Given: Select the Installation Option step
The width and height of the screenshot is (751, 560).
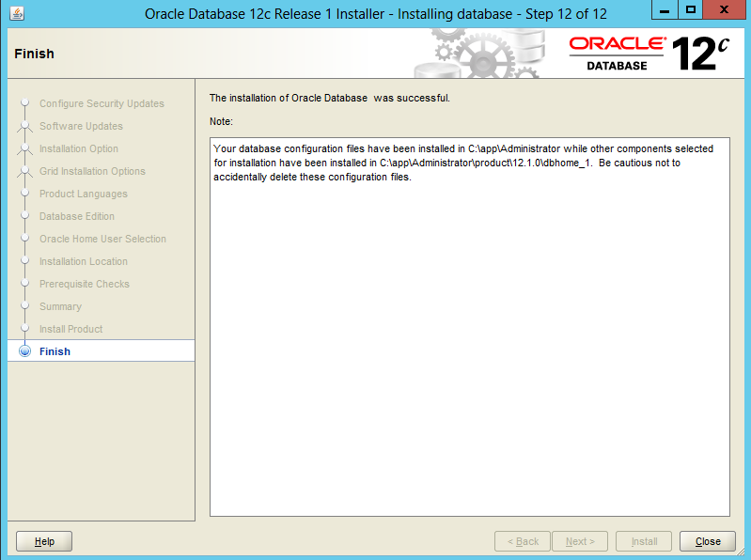Looking at the screenshot, I should pos(79,148).
